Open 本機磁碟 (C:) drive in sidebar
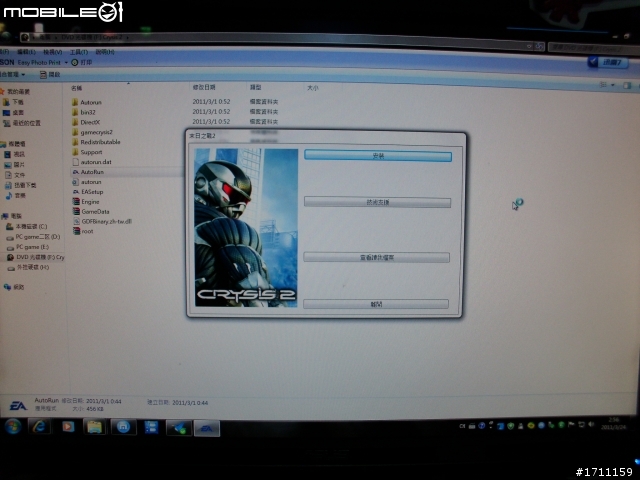This screenshot has width=640, height=480. 27,227
